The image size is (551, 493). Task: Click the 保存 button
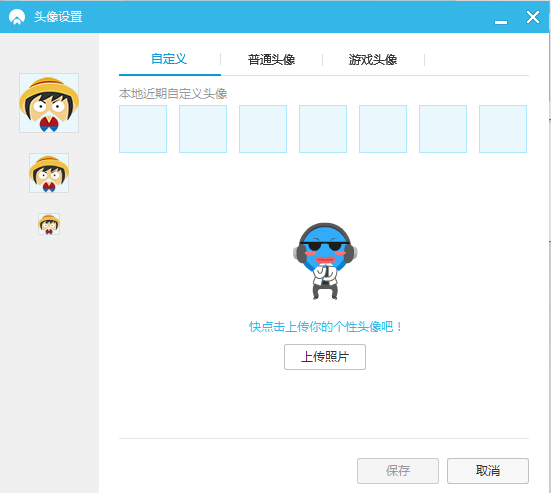coord(398,471)
